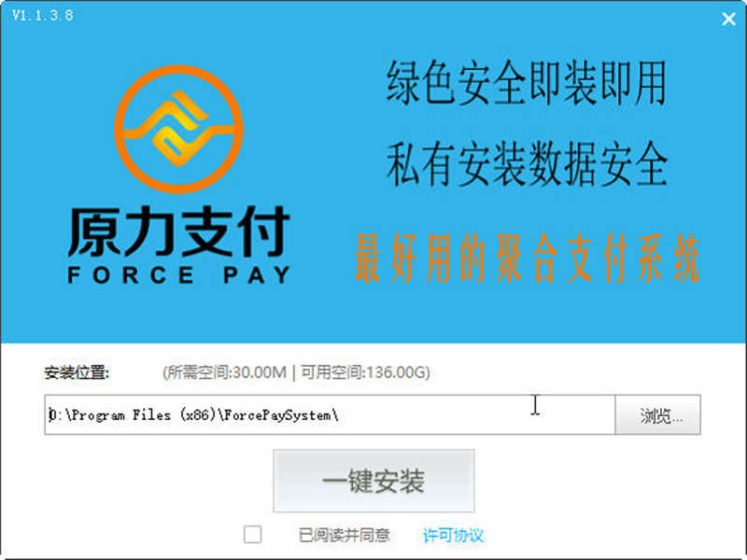The width and height of the screenshot is (747, 560).
Task: Select the 安装位置: label
Action: [77, 372]
